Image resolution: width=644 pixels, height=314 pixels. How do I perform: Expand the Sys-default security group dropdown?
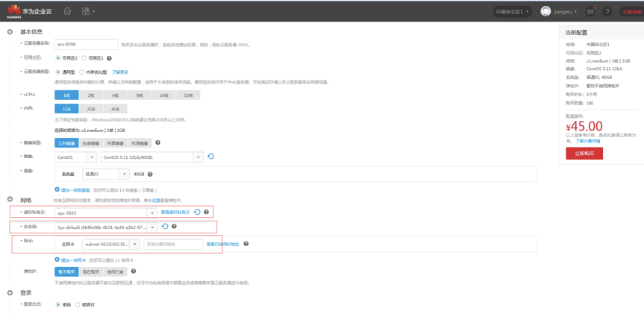pyautogui.click(x=151, y=227)
